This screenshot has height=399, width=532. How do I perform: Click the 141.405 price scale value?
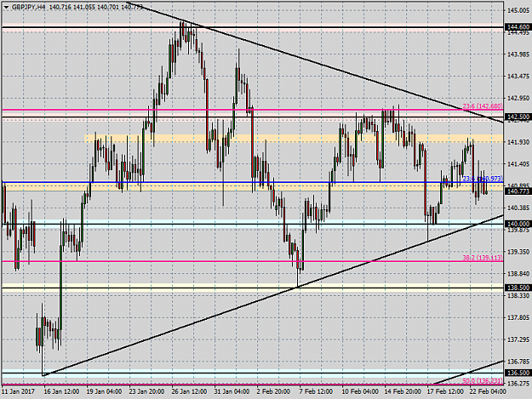click(x=518, y=164)
